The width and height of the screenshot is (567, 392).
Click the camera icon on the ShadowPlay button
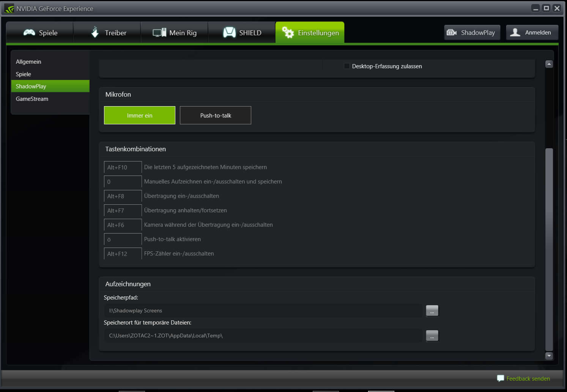pyautogui.click(x=452, y=33)
